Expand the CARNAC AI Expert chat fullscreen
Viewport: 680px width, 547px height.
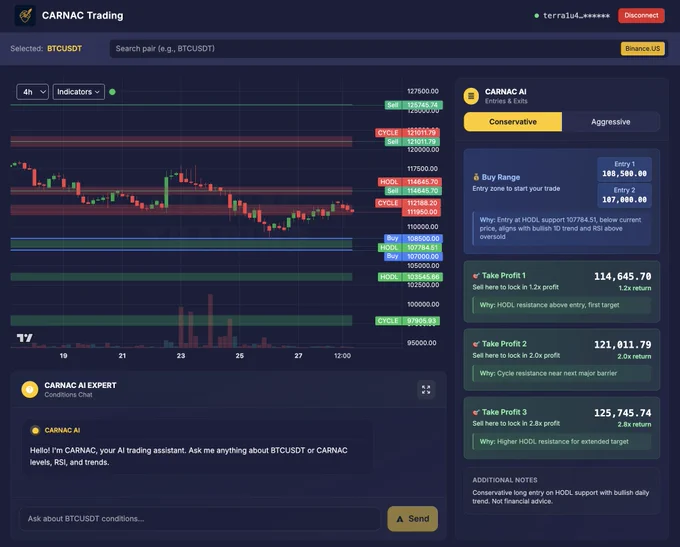426,390
